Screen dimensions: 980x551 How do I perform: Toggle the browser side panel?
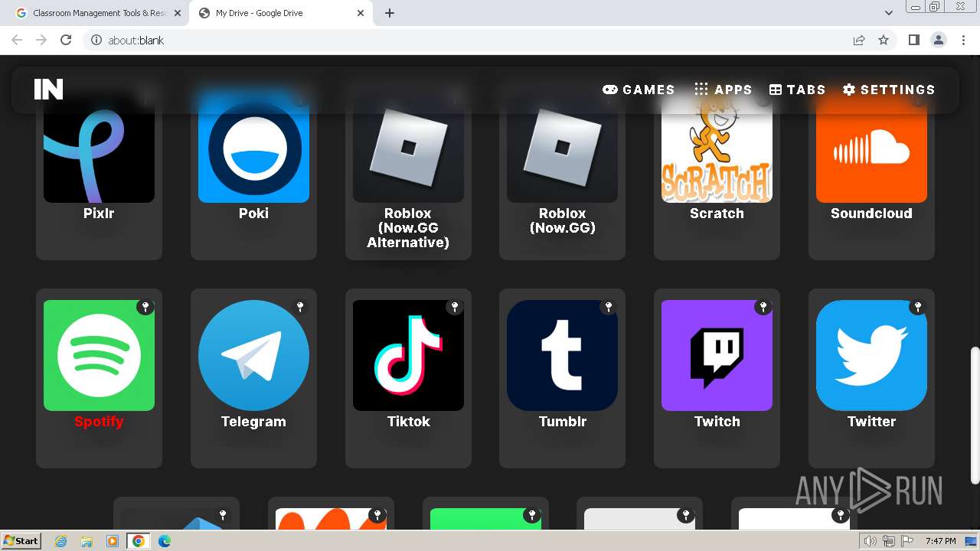913,40
